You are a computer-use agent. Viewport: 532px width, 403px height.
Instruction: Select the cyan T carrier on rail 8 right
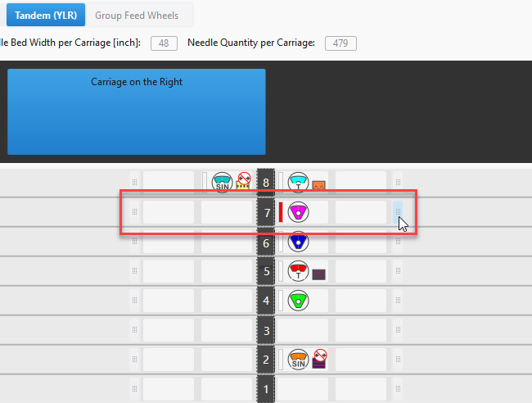coord(299,183)
